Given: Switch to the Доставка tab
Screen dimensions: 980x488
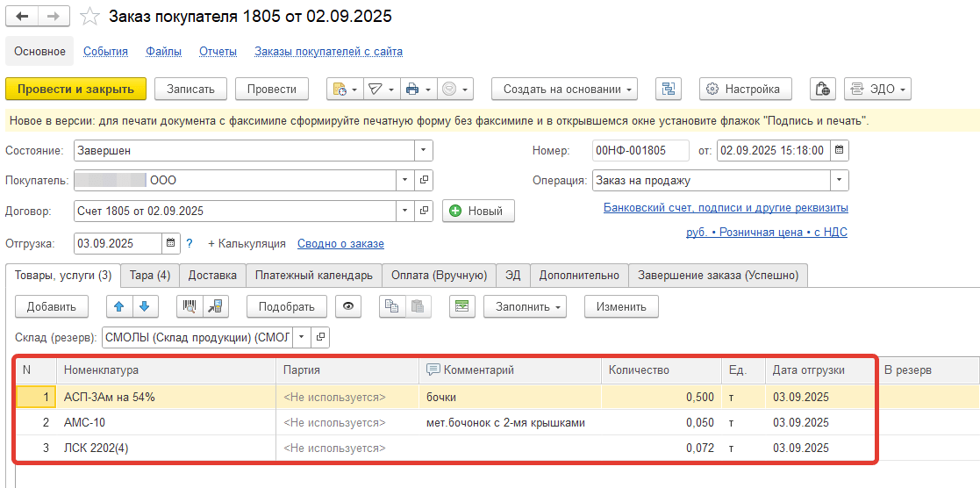Looking at the screenshot, I should 212,275.
